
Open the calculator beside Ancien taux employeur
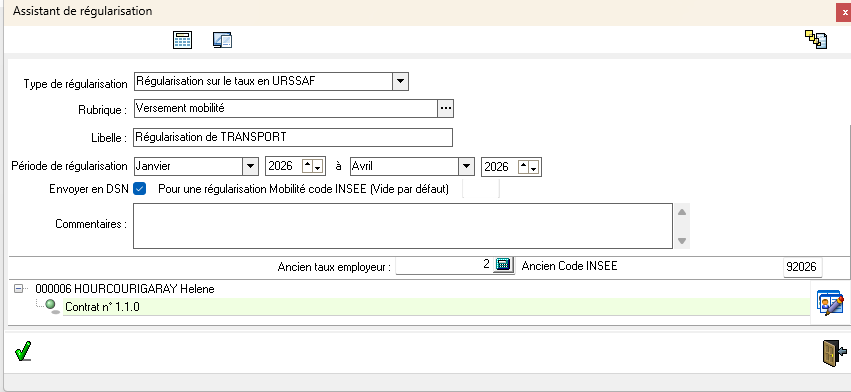coord(504,265)
